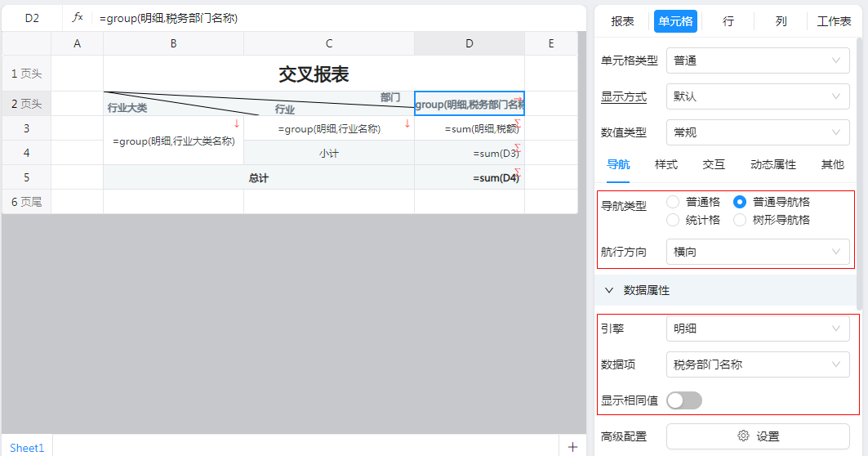Select the 统计格 radio option
The image size is (868, 456).
point(673,220)
